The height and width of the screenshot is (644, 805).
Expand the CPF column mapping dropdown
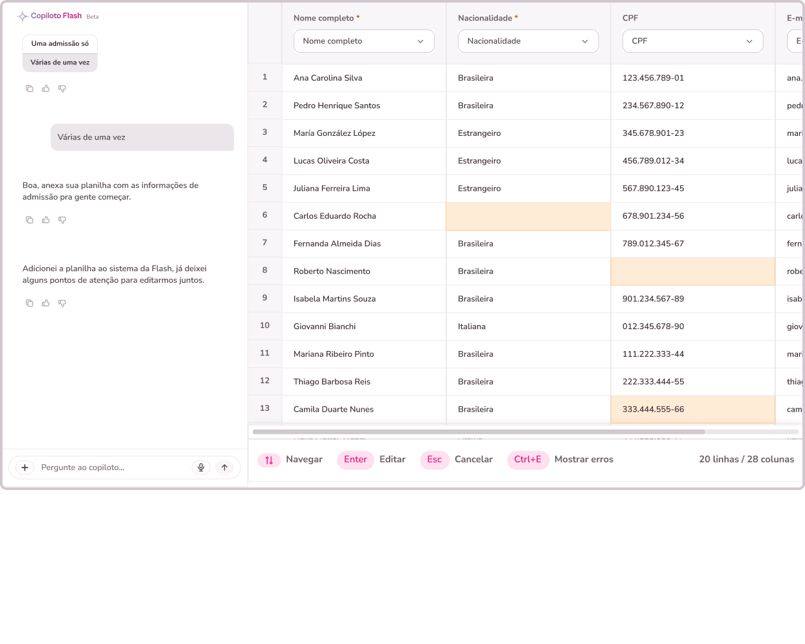[x=693, y=41]
